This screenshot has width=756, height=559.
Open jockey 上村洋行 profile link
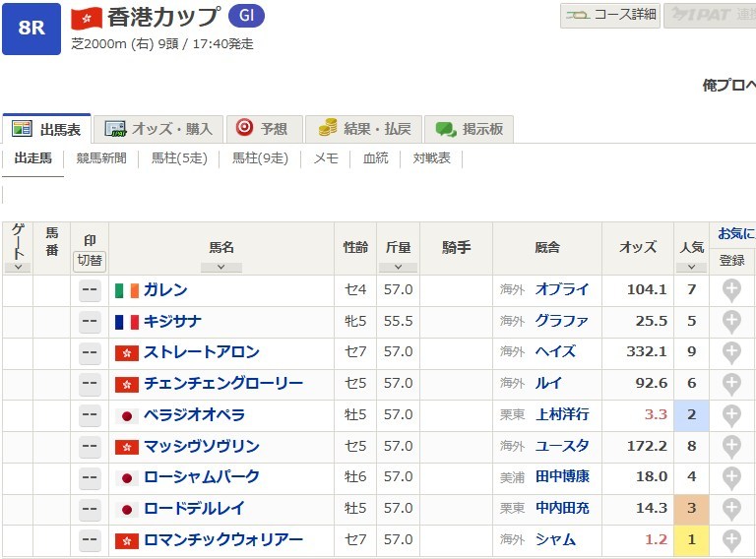(562, 415)
